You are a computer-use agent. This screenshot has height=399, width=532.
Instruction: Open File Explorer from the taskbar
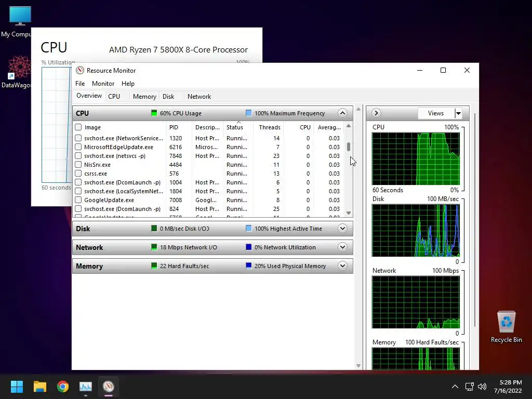tap(39, 387)
